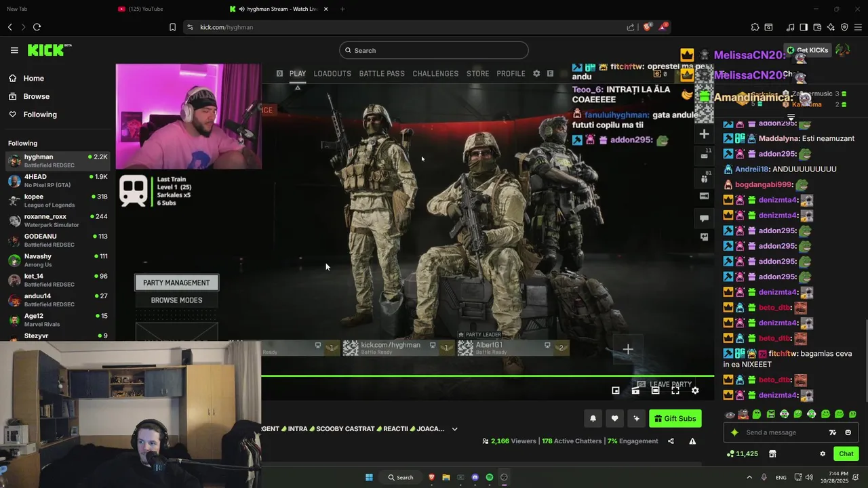The height and width of the screenshot is (488, 868).
Task: Open the kopee channel in Following list
Action: click(58, 201)
